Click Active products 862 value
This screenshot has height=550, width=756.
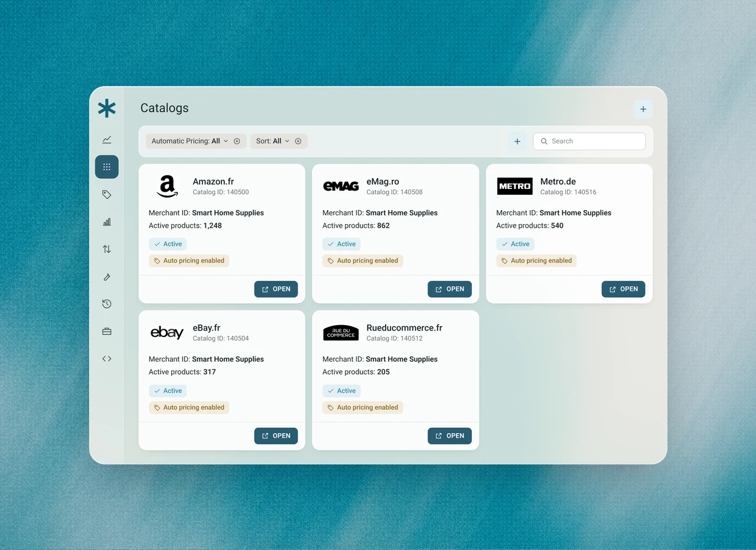(383, 225)
